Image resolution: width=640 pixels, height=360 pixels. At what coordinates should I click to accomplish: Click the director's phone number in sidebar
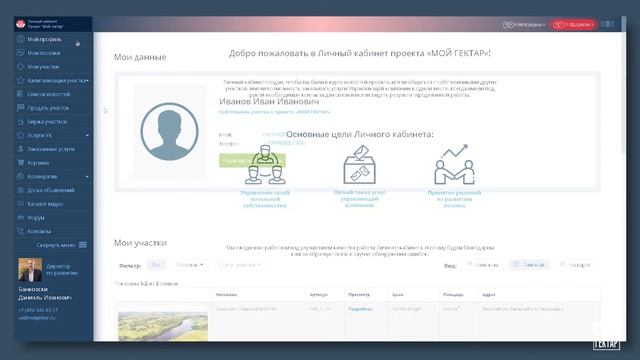[x=38, y=310]
